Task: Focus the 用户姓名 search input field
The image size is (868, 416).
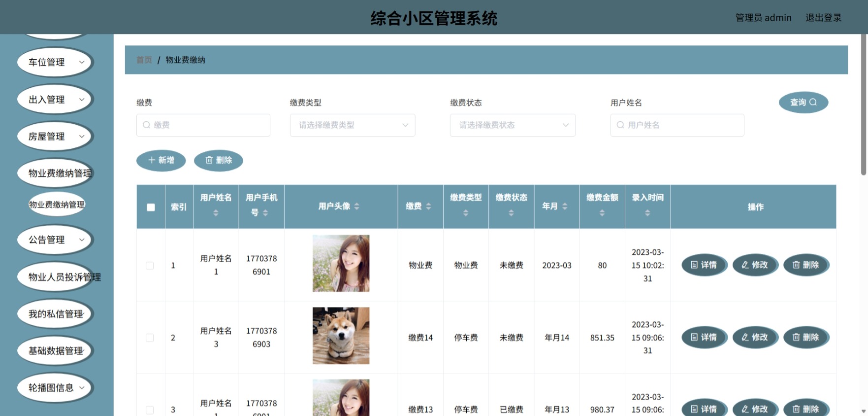Action: point(677,125)
